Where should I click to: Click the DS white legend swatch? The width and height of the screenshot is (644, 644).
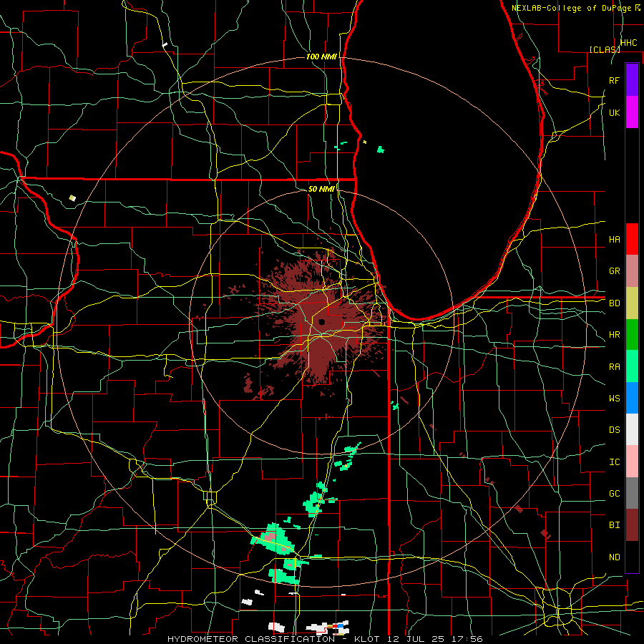(x=632, y=429)
